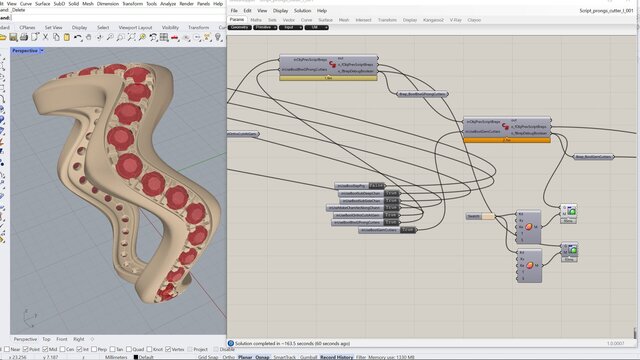
Task: Click the Undo View Change icon
Action: [x=153, y=38]
